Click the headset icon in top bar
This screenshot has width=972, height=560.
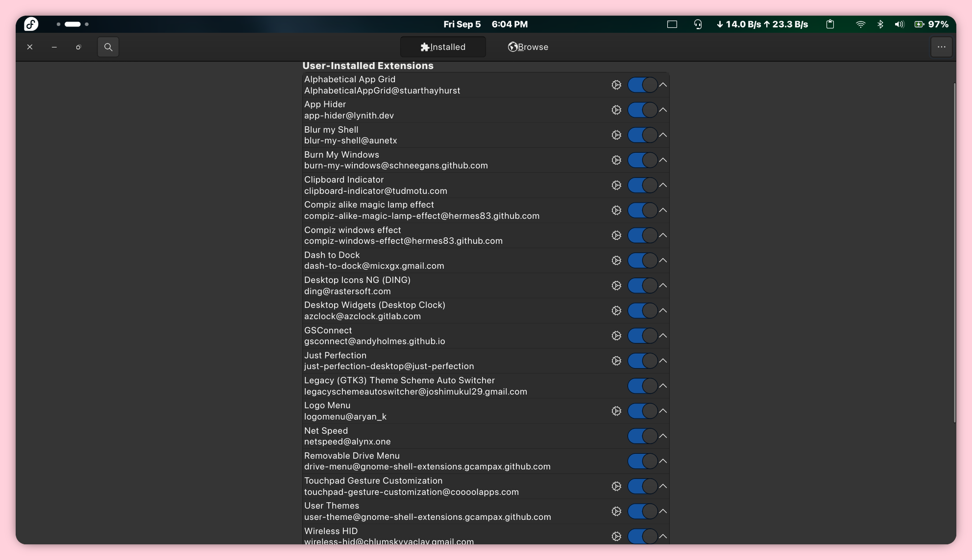click(698, 24)
